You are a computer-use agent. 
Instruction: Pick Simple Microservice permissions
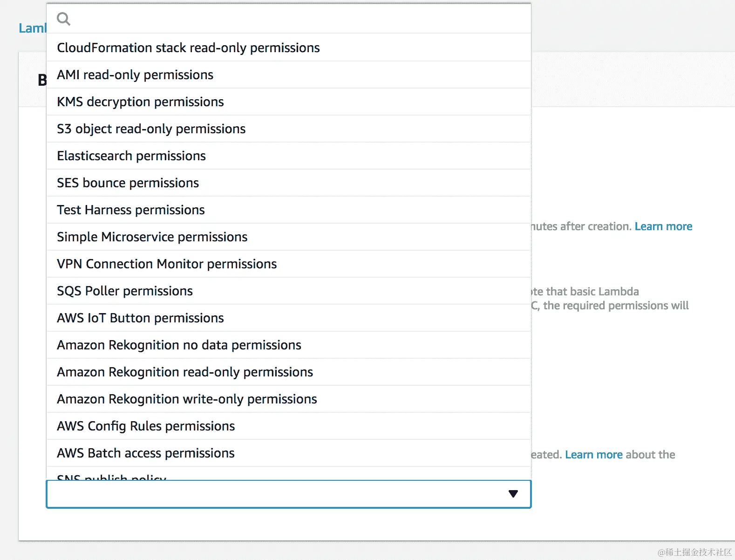(x=152, y=237)
